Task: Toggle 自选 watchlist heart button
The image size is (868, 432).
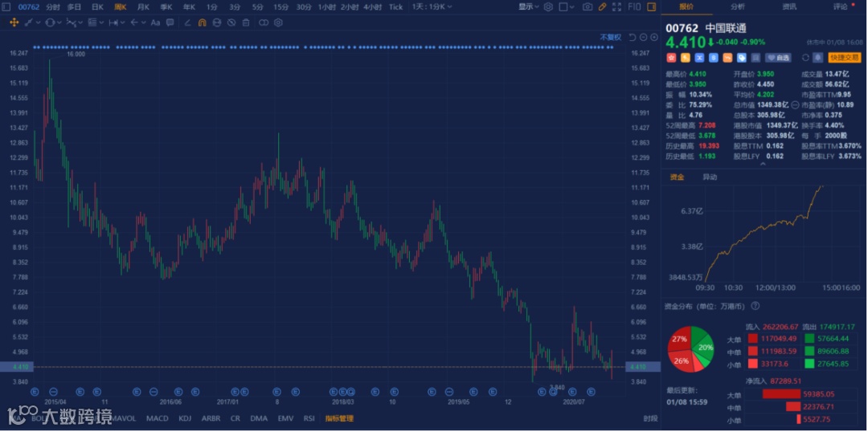Action: (778, 58)
